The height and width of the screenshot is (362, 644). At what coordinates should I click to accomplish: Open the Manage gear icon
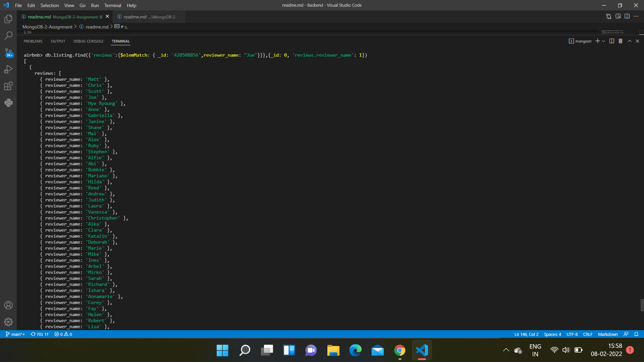(x=8, y=322)
